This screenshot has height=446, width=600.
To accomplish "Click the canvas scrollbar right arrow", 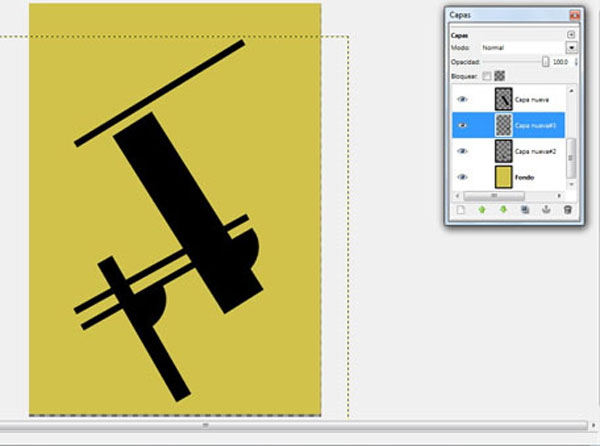I will (x=593, y=425).
